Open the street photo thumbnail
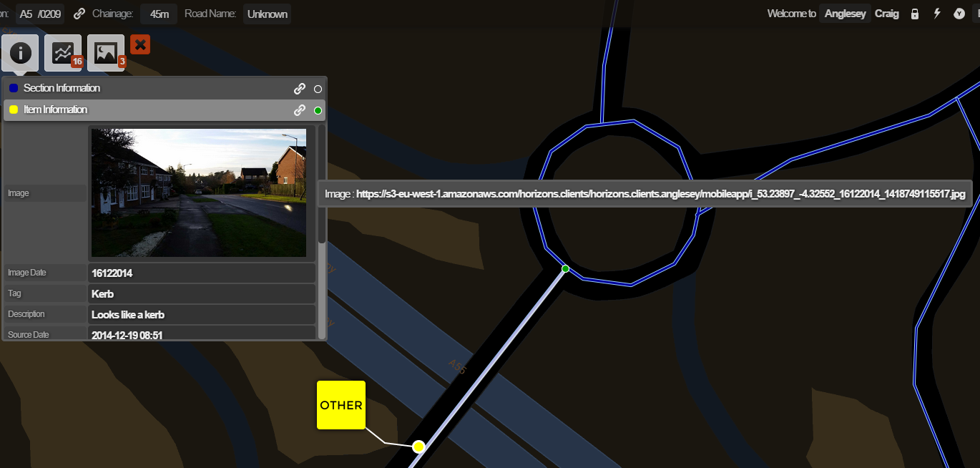Image resolution: width=980 pixels, height=468 pixels. [x=198, y=192]
